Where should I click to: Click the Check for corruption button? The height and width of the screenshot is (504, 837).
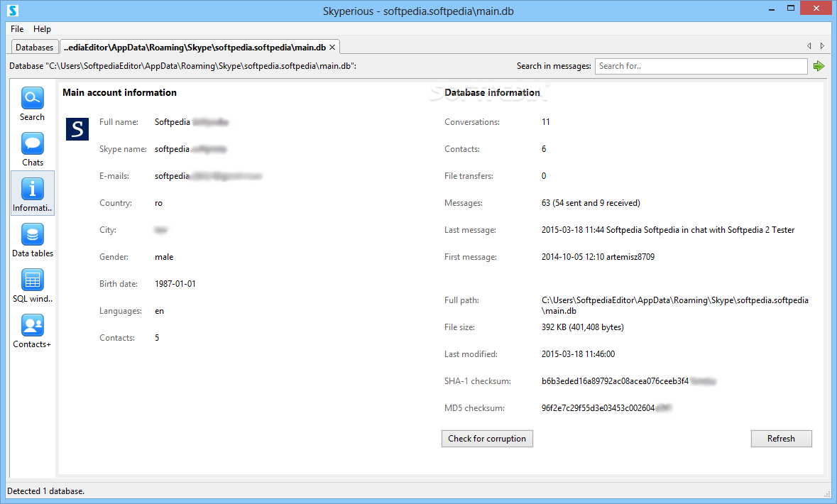[x=487, y=438]
